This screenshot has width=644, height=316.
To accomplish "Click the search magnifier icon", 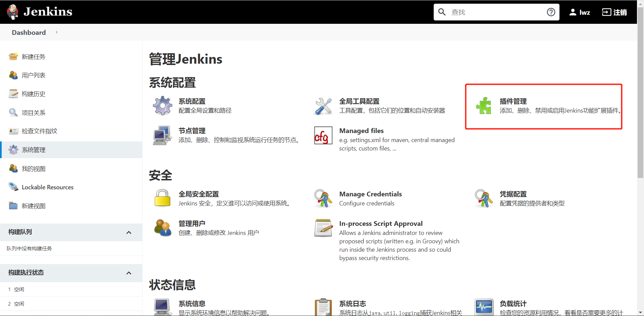I will pos(442,12).
